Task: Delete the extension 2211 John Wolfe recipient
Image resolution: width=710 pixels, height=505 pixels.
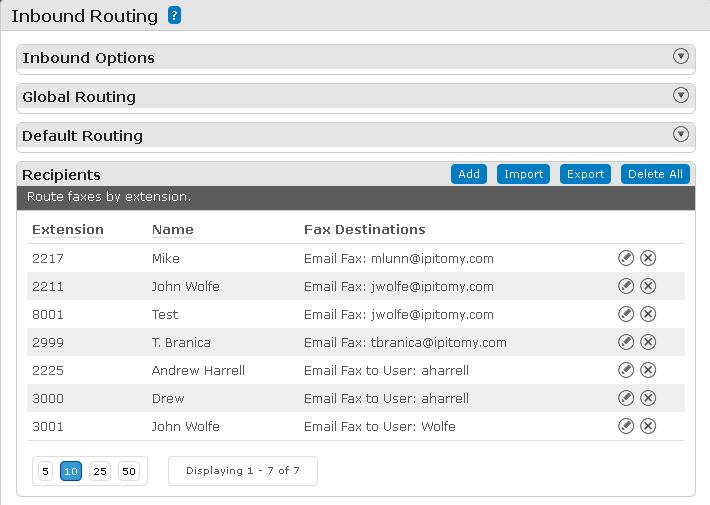Action: point(648,286)
